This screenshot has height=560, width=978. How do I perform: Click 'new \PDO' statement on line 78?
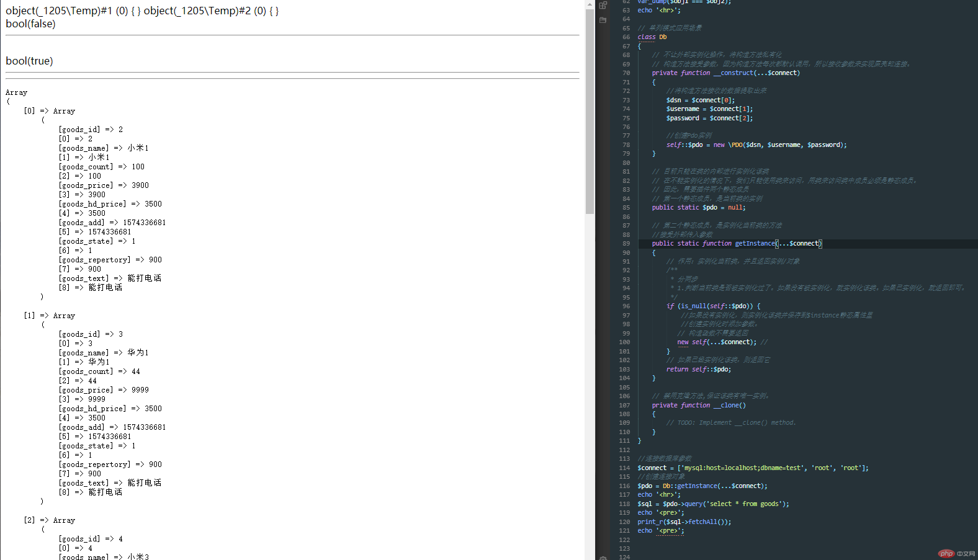click(x=728, y=145)
